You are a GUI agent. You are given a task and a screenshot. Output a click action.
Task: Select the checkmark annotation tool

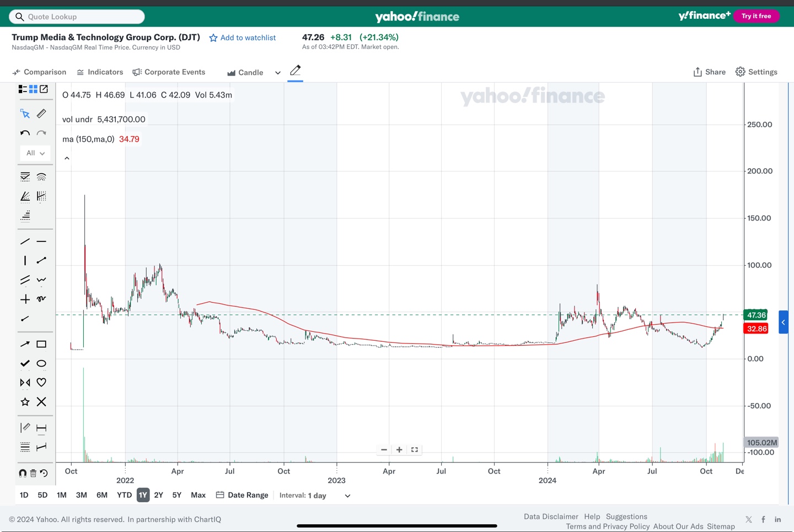click(25, 363)
